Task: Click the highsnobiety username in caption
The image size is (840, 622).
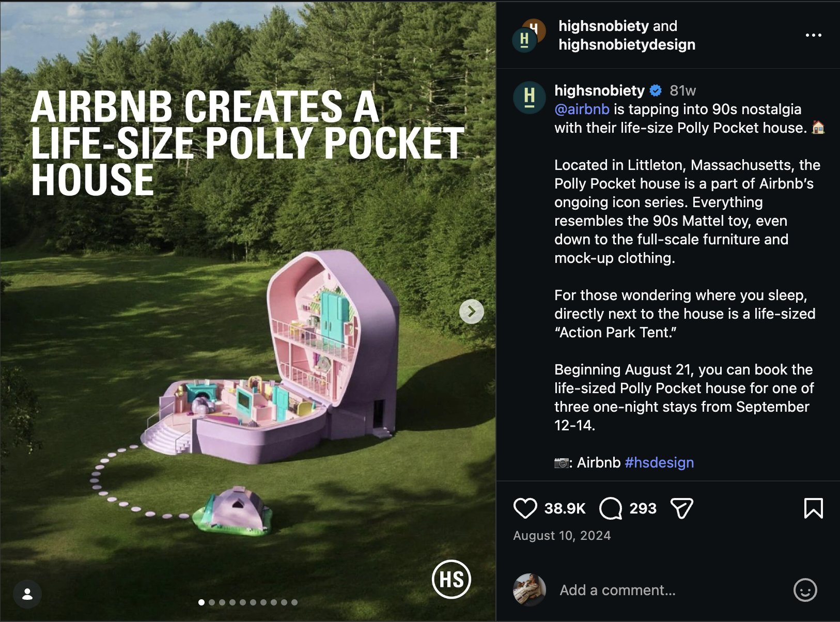Action: pos(599,90)
